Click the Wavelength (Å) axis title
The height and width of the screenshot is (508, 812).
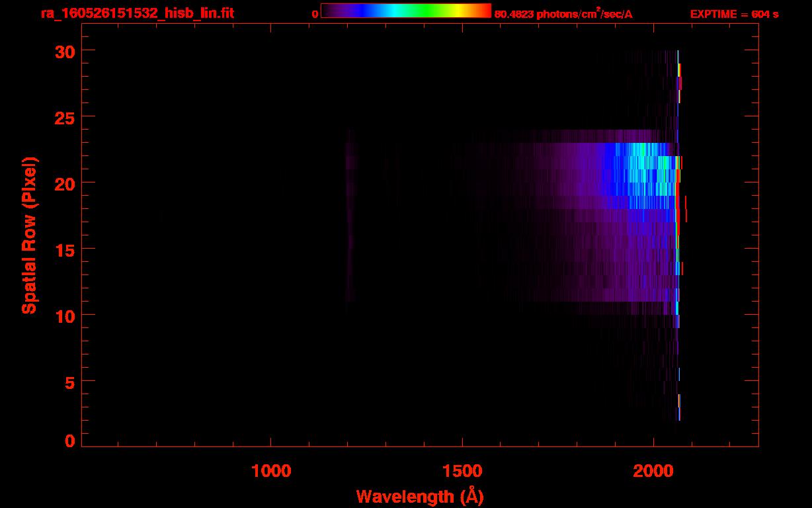coord(420,496)
